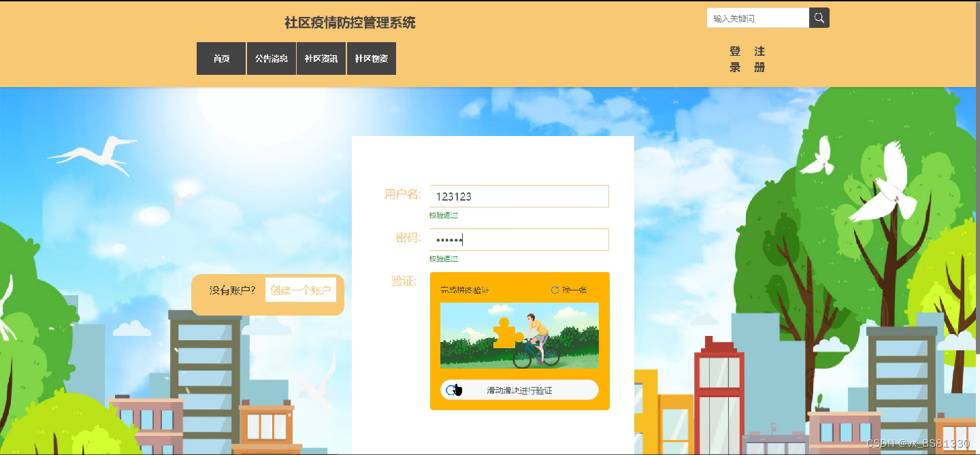
Task: Open the 社区资讯 navigation item
Action: (321, 58)
